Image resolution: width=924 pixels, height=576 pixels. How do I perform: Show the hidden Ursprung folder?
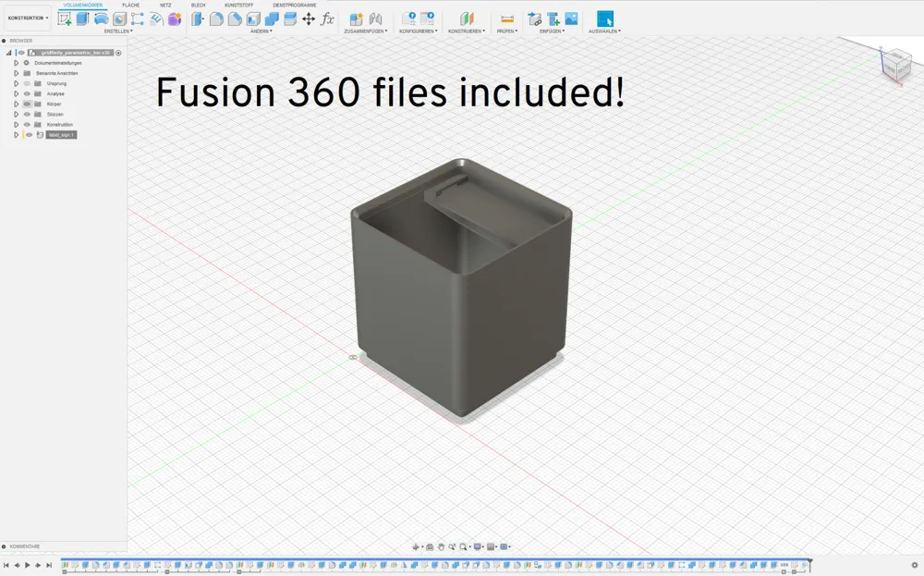[28, 83]
